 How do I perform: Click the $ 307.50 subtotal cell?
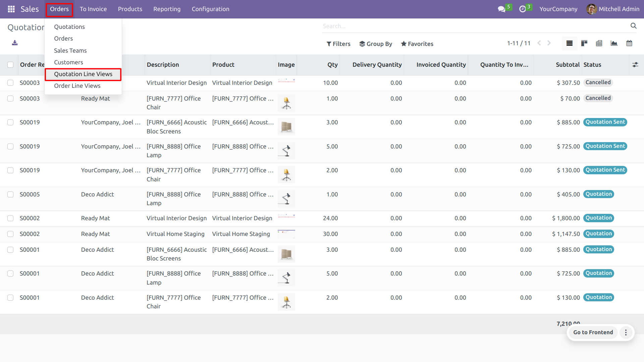[568, 83]
